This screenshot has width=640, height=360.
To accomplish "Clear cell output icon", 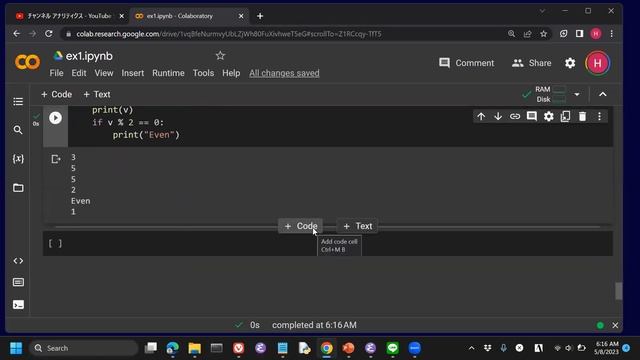I will click(x=56, y=159).
